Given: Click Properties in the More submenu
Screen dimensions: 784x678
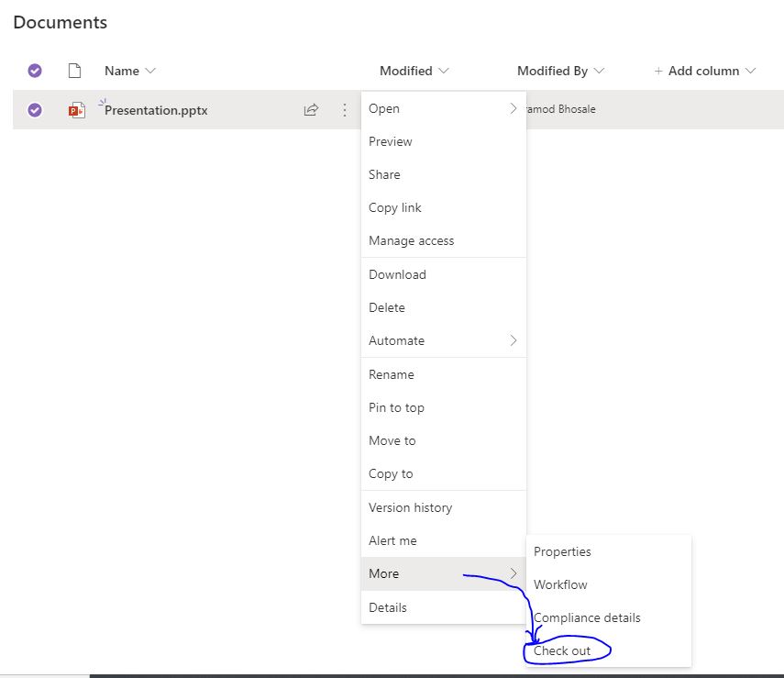Looking at the screenshot, I should [x=562, y=551].
